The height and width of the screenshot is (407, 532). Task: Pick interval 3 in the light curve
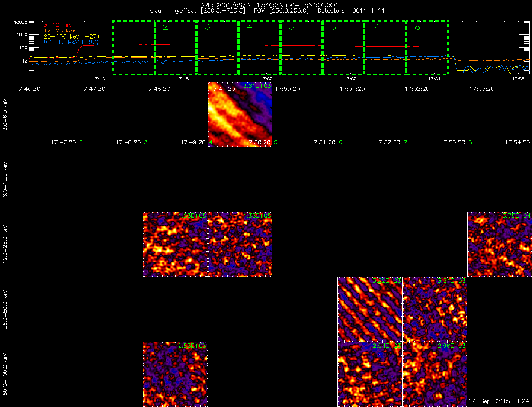pos(218,48)
